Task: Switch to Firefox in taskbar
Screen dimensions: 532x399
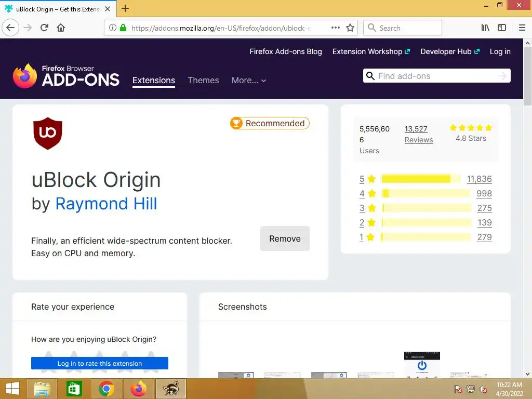Action: coord(138,389)
